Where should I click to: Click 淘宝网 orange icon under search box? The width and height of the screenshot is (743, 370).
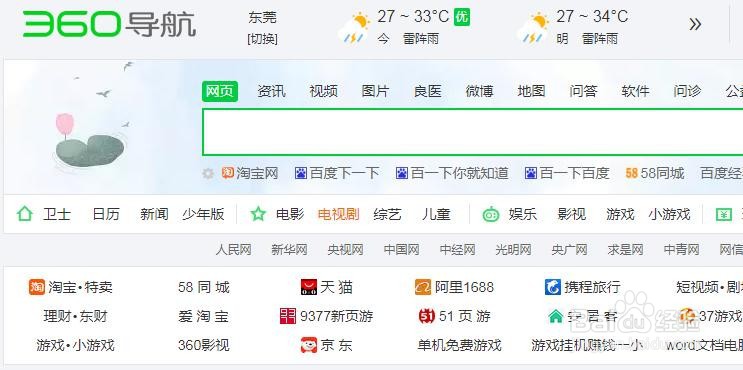coord(228,173)
